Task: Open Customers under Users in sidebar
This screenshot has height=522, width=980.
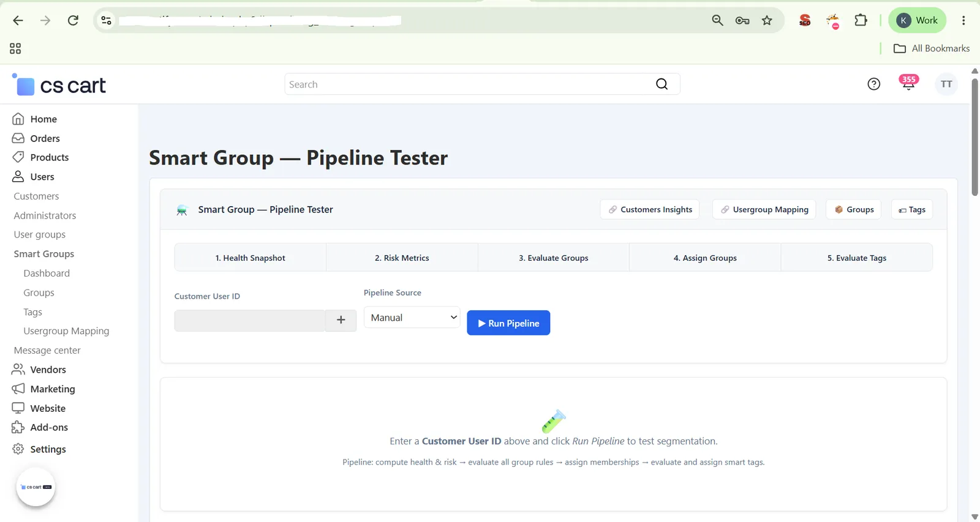Action: 37,196
